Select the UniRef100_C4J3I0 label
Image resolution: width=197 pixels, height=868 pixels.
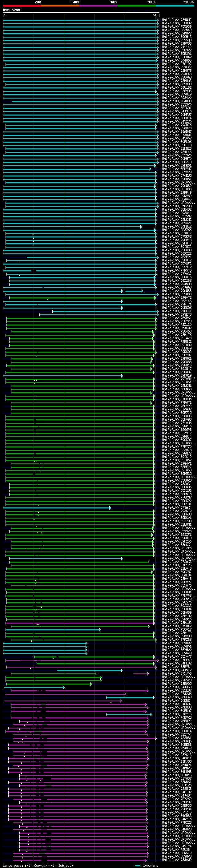tap(177, 111)
